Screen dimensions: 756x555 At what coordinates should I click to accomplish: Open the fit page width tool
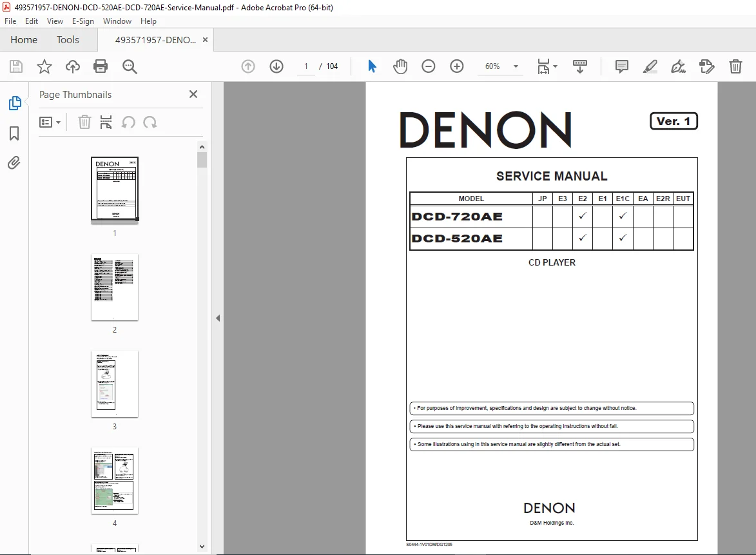(543, 66)
